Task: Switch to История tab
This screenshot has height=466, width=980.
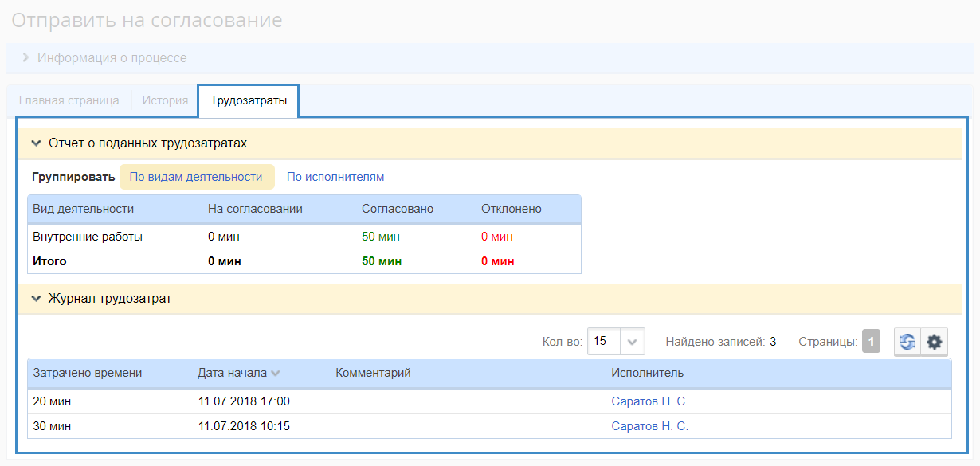Action: [165, 100]
